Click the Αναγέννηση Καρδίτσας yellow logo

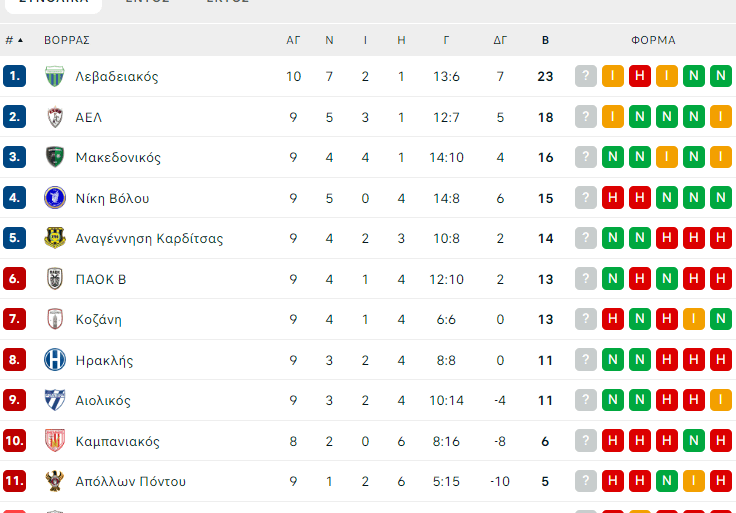[x=55, y=238]
